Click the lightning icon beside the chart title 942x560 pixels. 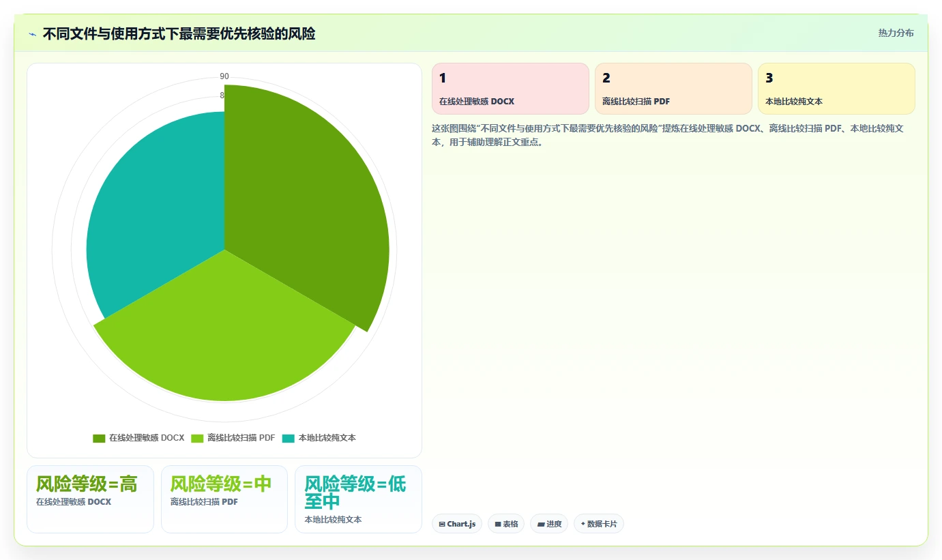(x=33, y=34)
